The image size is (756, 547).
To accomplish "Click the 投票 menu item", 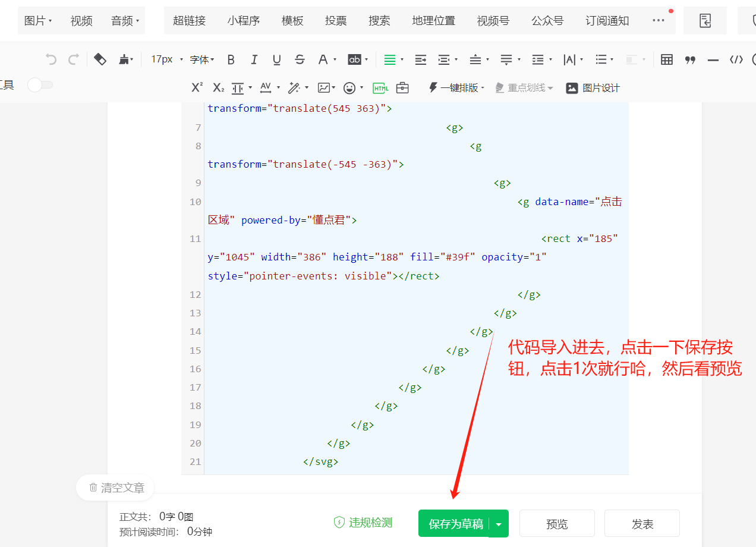I will pyautogui.click(x=336, y=21).
